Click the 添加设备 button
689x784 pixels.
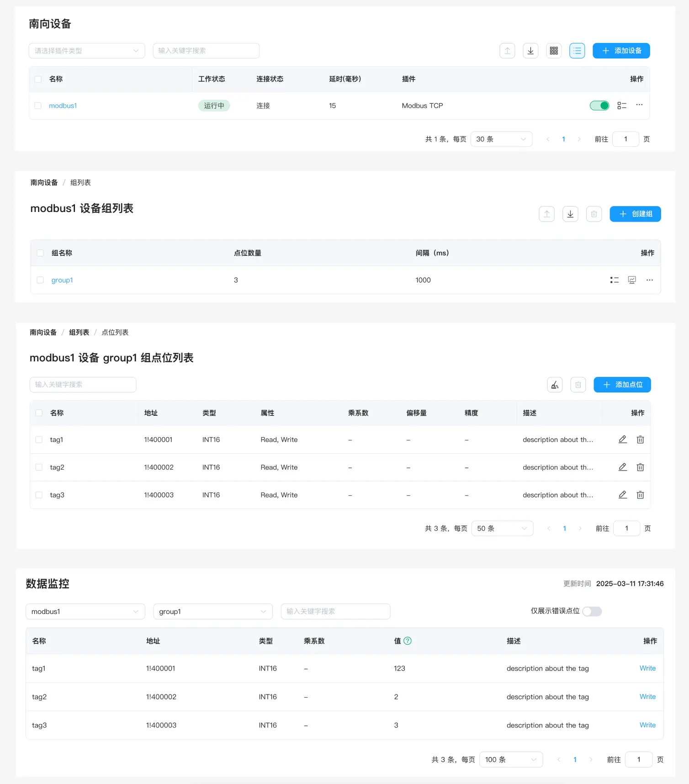pyautogui.click(x=621, y=51)
